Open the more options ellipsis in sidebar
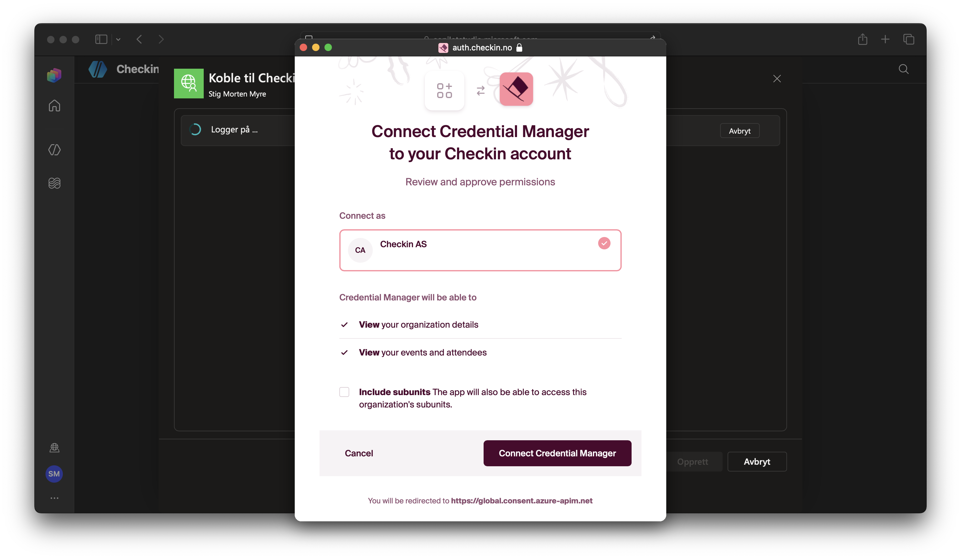This screenshot has height=560, width=961. pyautogui.click(x=54, y=498)
